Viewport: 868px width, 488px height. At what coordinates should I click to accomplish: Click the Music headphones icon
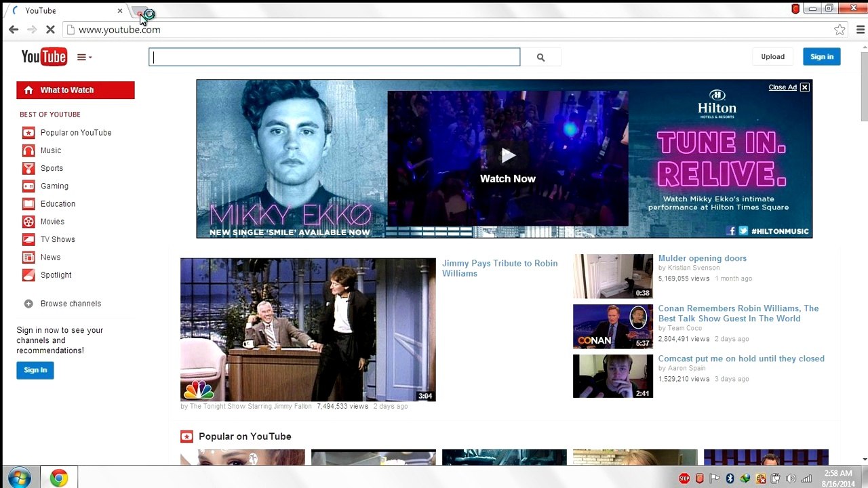click(28, 150)
